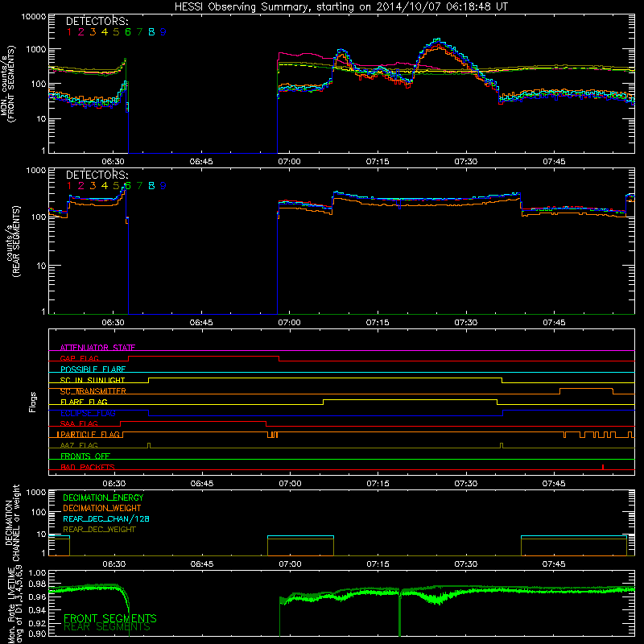Click the red BAD_PACKETS spike marker

[x=602, y=467]
